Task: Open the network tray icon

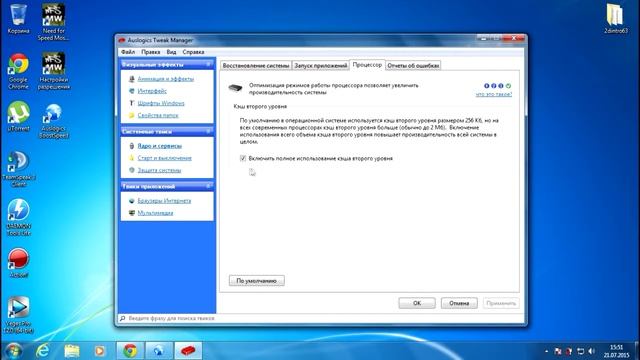Action: tap(580, 351)
